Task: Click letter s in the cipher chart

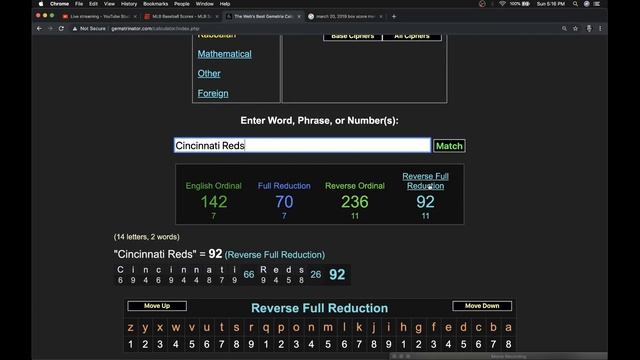Action: tap(236, 327)
